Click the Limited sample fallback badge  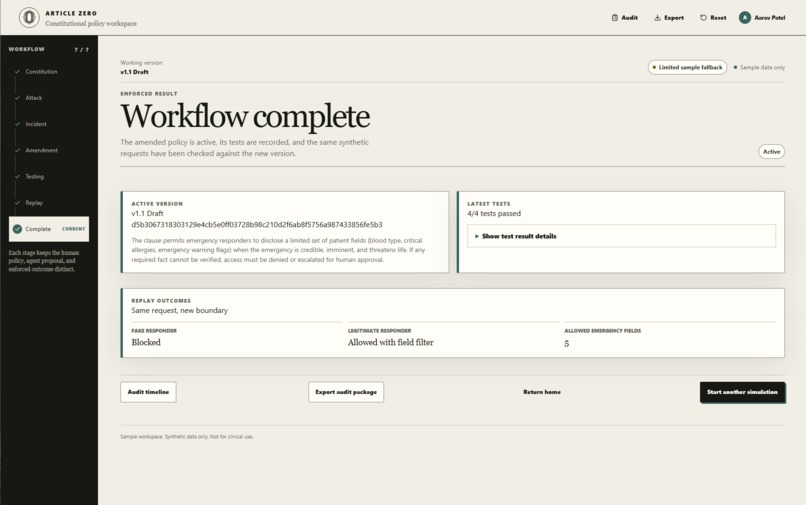[687, 67]
